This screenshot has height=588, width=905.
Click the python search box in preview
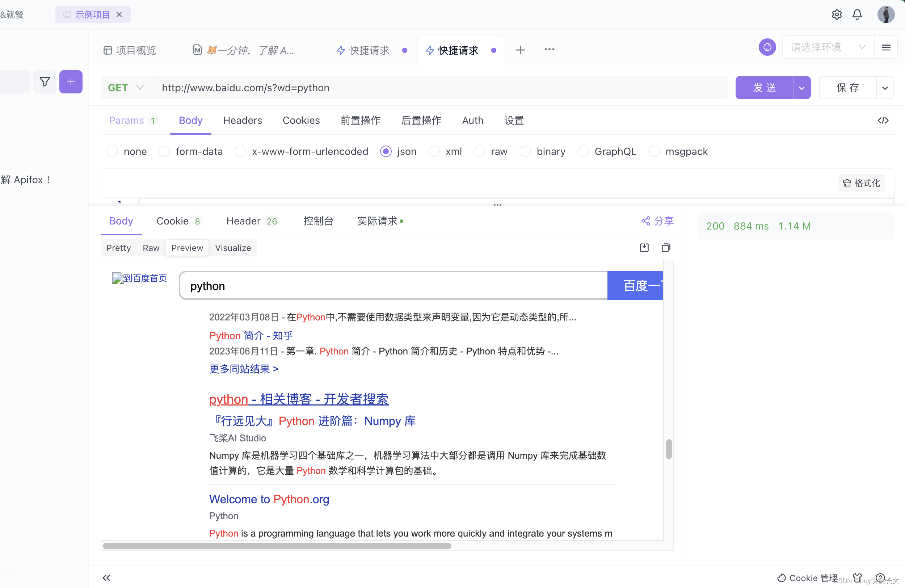tap(393, 286)
